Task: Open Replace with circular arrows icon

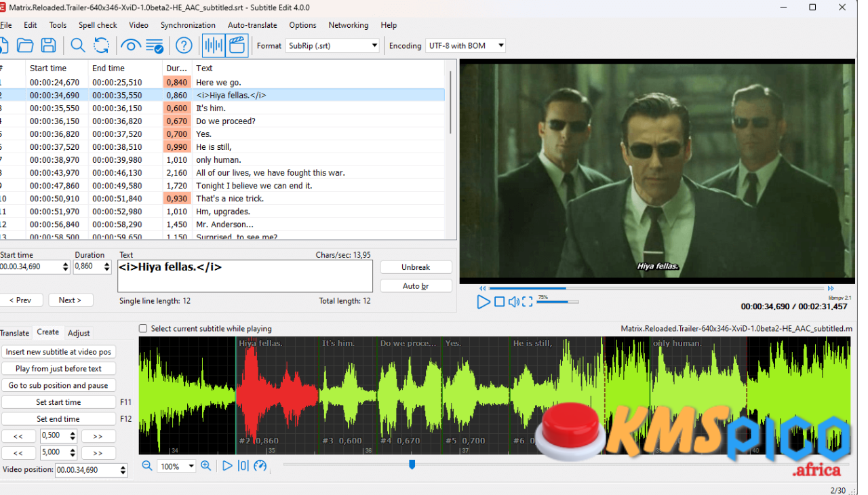Action: (x=101, y=45)
